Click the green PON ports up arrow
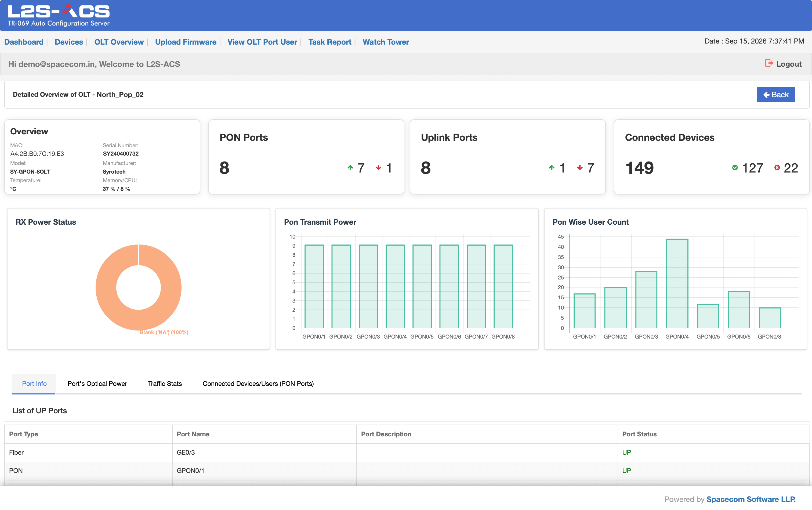The image size is (812, 510). [350, 168]
